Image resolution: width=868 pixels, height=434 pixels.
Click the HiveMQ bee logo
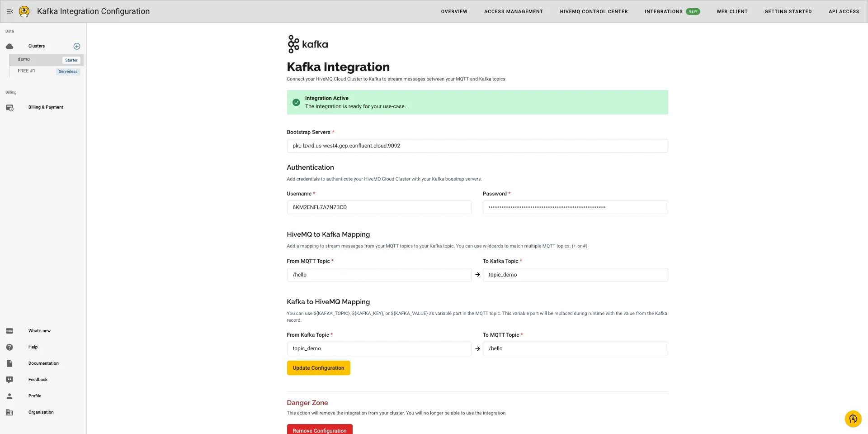[24, 11]
